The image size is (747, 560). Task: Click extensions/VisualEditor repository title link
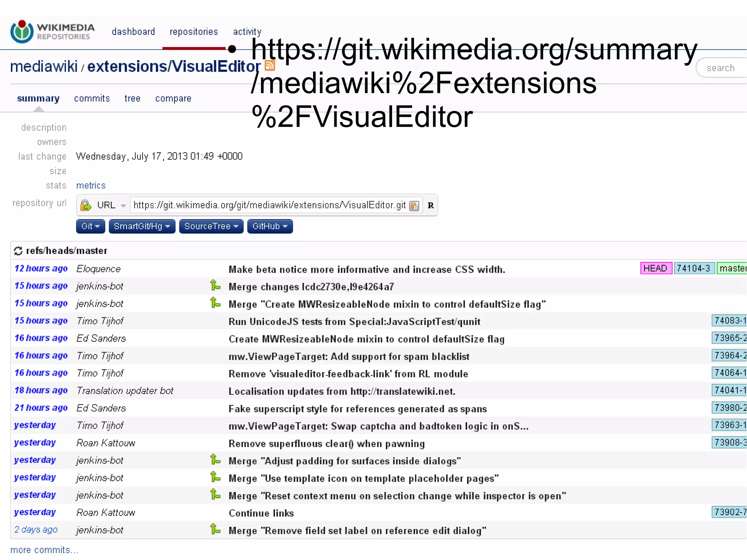pos(174,66)
